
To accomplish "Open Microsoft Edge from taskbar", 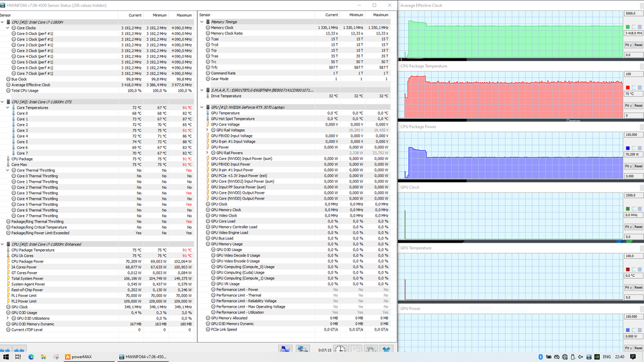I will (31, 357).
